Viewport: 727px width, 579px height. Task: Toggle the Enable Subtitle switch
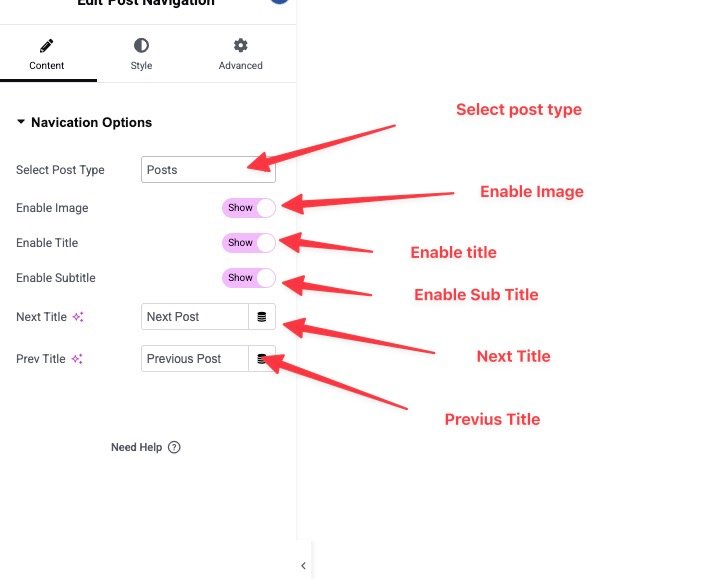tap(249, 278)
